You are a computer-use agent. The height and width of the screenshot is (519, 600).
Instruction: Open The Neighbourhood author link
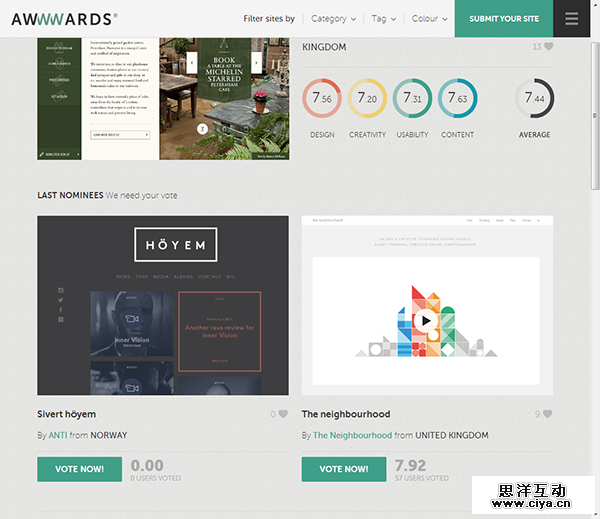pos(352,435)
